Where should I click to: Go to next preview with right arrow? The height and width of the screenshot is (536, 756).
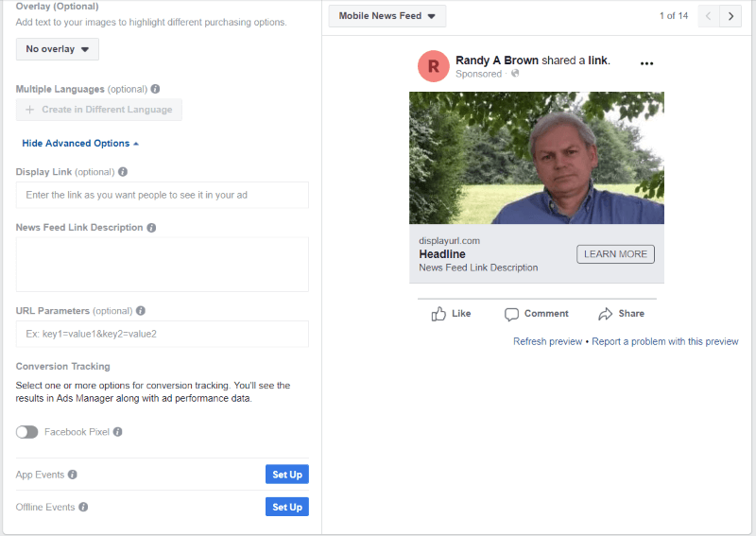(730, 16)
